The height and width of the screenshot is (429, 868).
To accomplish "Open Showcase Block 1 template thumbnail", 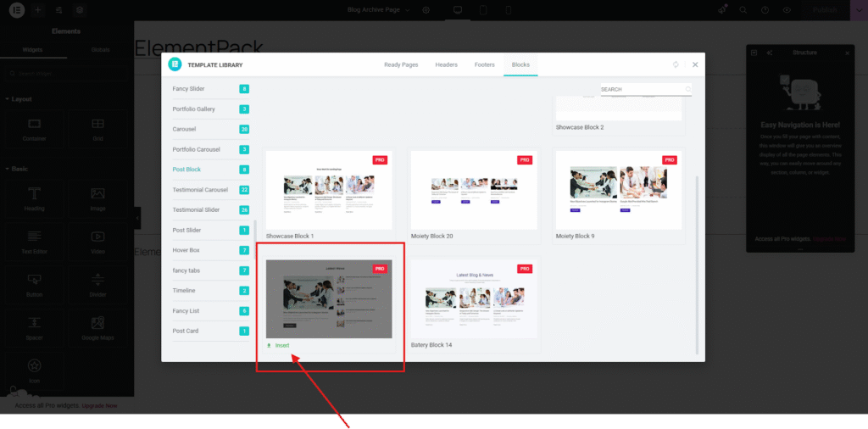I will click(329, 190).
